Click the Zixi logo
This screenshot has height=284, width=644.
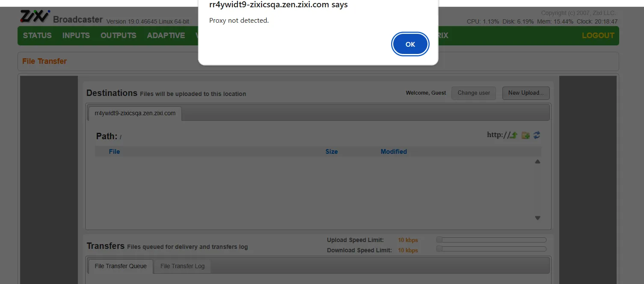pyautogui.click(x=35, y=17)
